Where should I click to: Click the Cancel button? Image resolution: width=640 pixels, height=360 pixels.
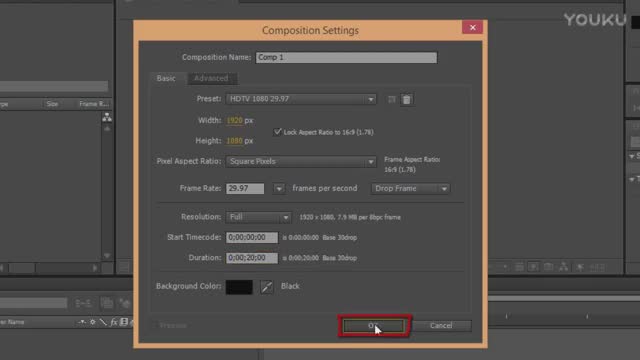(441, 326)
